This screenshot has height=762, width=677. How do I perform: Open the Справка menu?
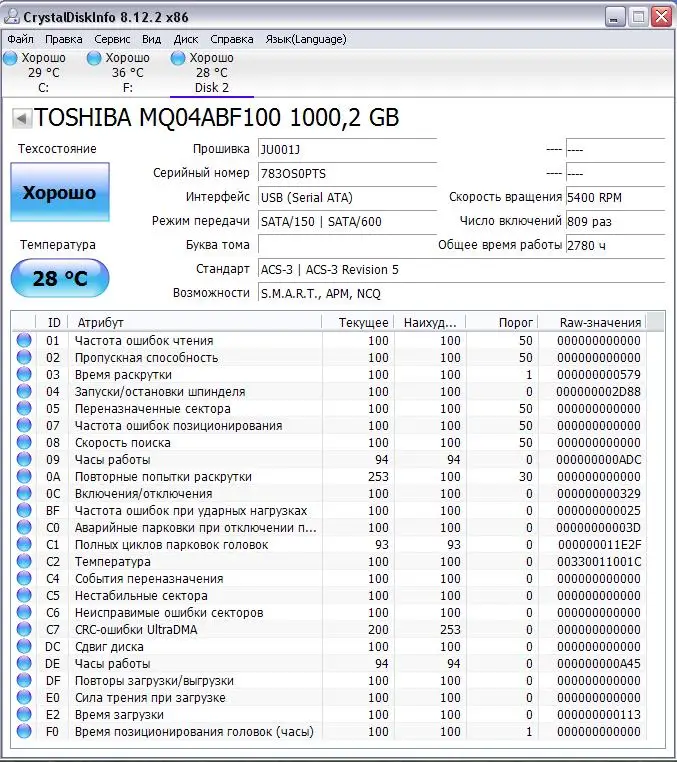pyautogui.click(x=231, y=39)
